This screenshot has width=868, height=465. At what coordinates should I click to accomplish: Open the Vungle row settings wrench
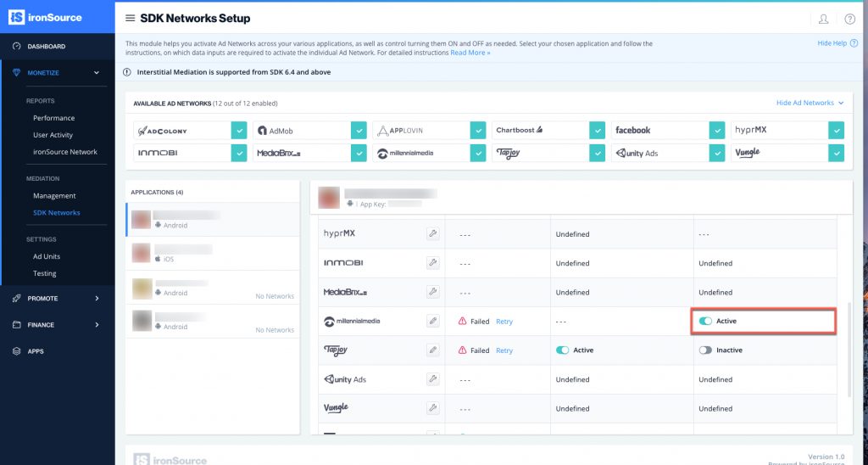coord(433,408)
